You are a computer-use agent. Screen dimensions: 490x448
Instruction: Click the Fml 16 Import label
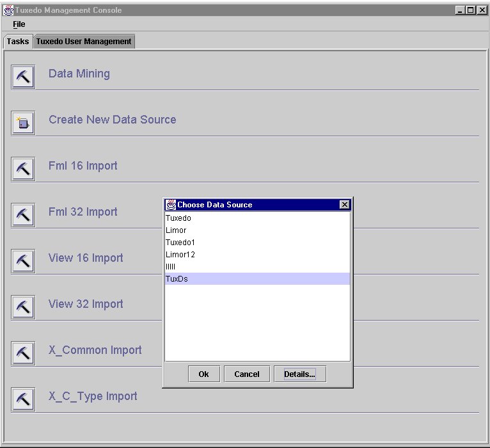pyautogui.click(x=83, y=166)
